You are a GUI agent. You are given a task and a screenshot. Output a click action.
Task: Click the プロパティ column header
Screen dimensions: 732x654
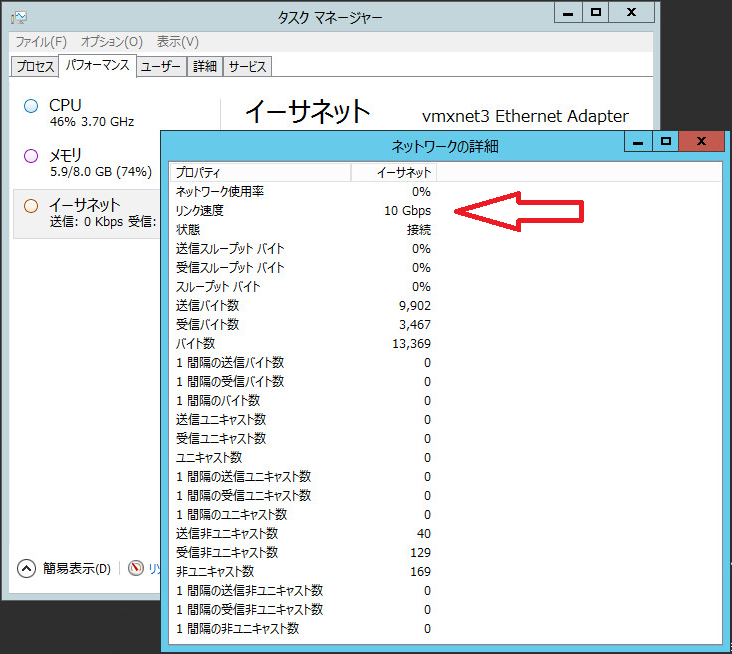click(260, 173)
